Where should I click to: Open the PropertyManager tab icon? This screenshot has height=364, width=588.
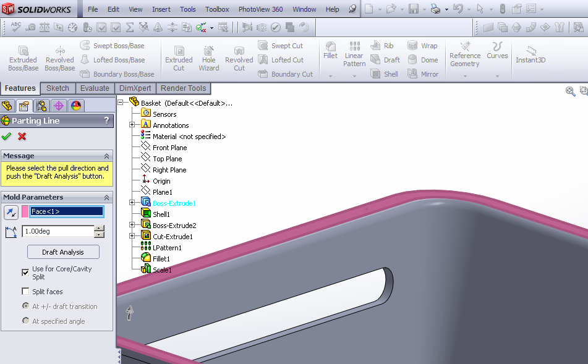(x=24, y=106)
